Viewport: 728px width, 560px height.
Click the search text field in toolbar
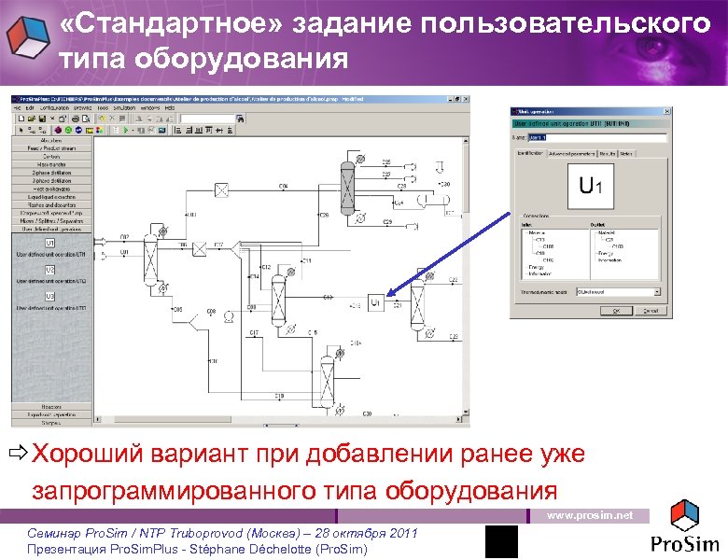pyautogui.click(x=207, y=119)
